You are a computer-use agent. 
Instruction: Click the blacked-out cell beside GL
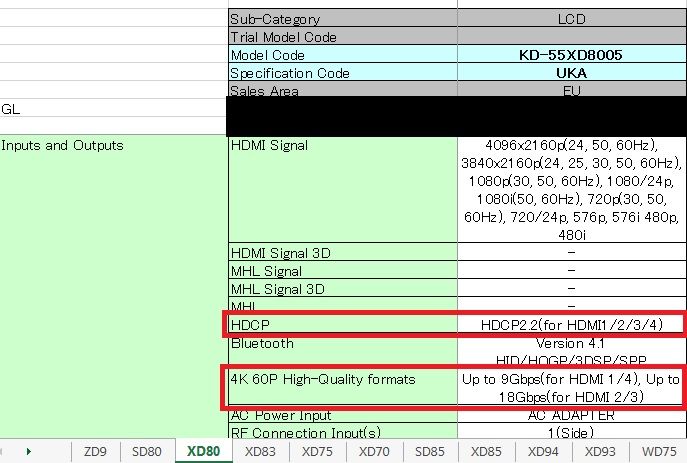click(456, 116)
